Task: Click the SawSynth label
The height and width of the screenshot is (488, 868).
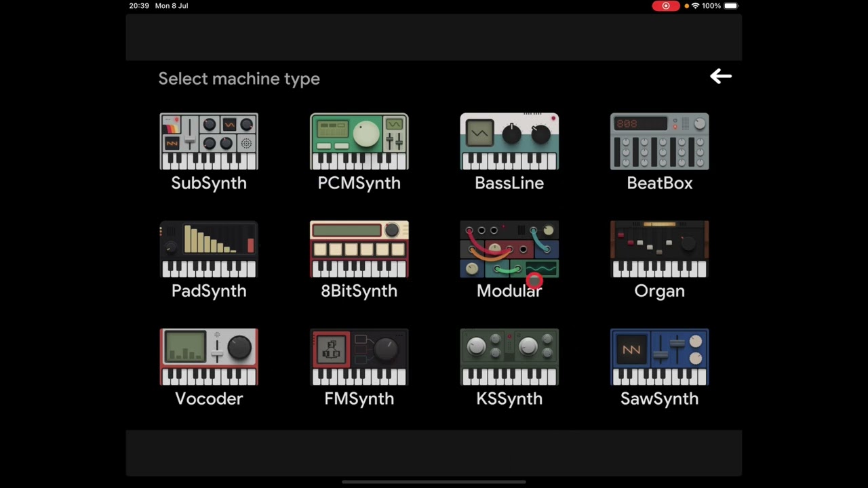Action: pos(660,399)
